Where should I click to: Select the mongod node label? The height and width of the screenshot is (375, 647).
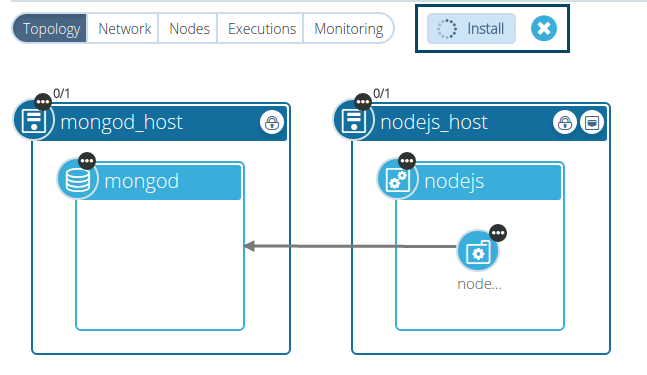click(142, 181)
